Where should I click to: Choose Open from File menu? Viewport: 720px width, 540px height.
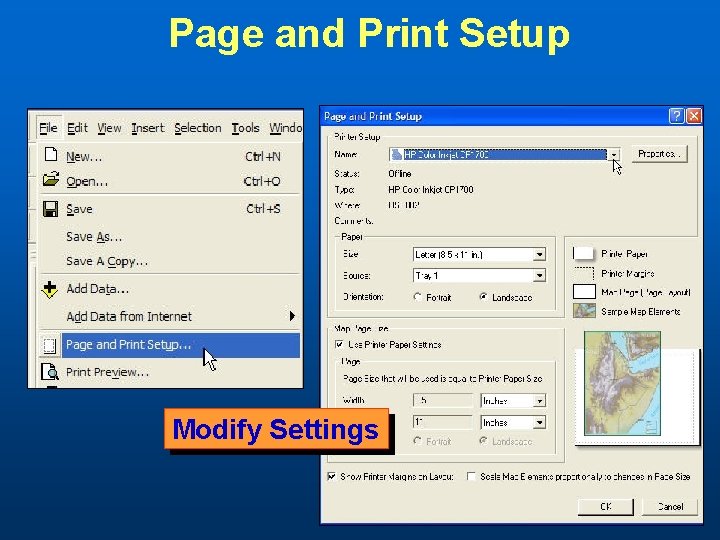coord(170,181)
